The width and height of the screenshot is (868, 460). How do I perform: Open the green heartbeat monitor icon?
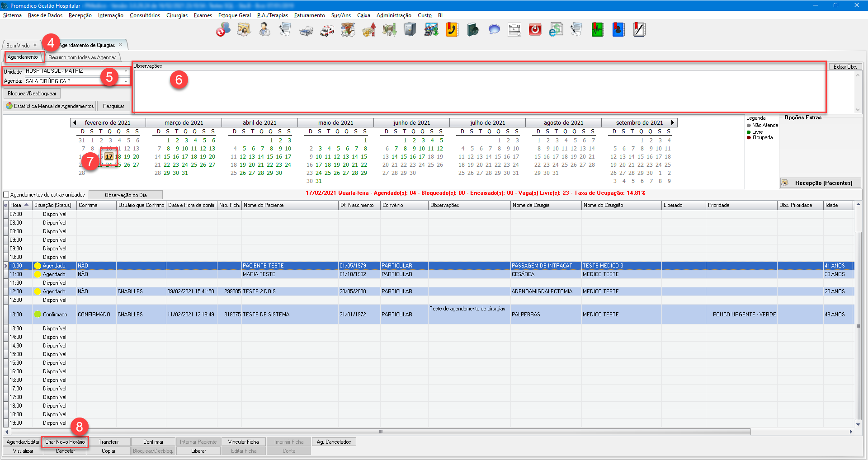tap(597, 30)
